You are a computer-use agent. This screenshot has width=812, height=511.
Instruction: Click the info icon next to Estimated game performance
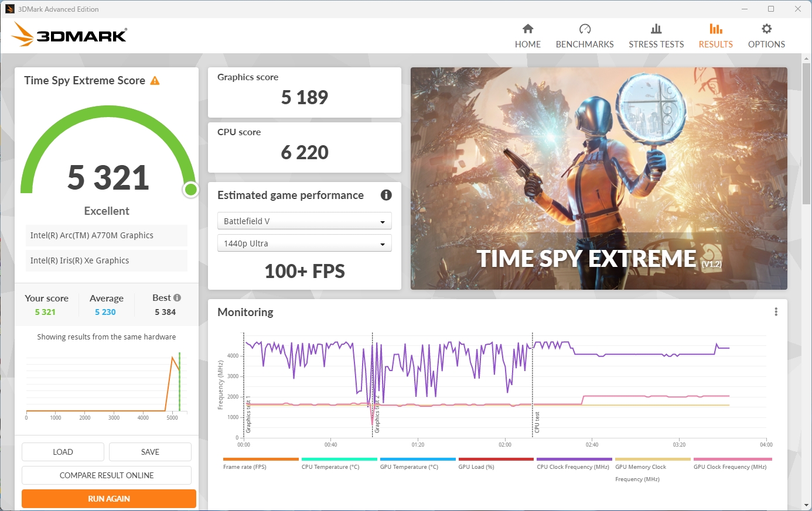pos(386,195)
